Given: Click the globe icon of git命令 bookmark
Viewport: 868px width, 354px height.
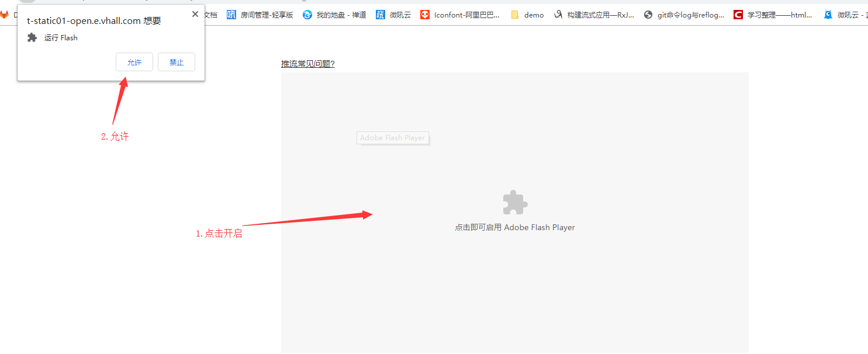Looking at the screenshot, I should click(x=648, y=15).
